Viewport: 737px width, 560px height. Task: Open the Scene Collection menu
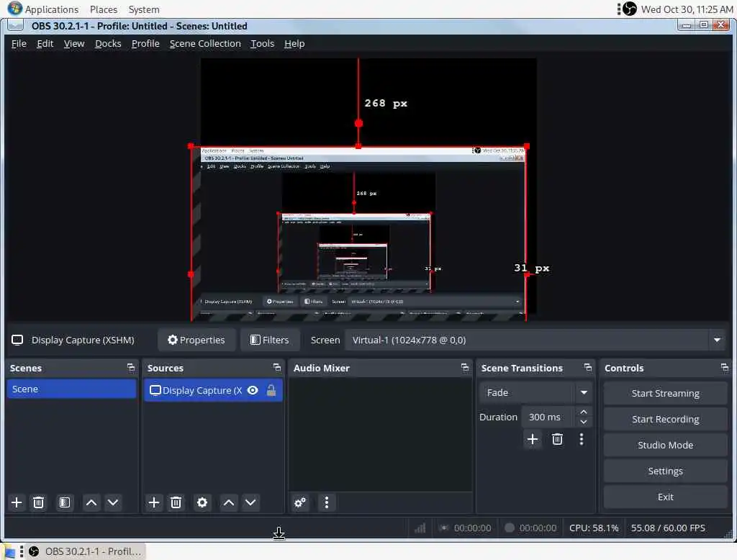(x=205, y=44)
